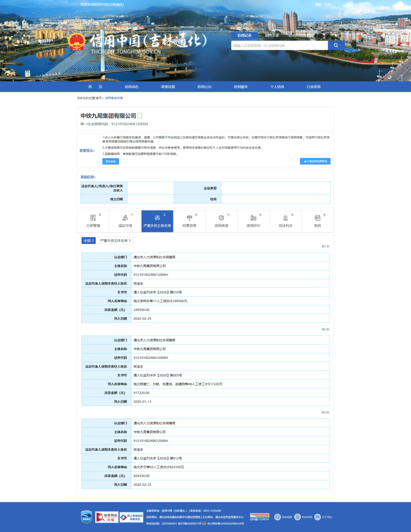Focus the credit code search input
Viewport: 411px width, 532px height.
(280, 46)
